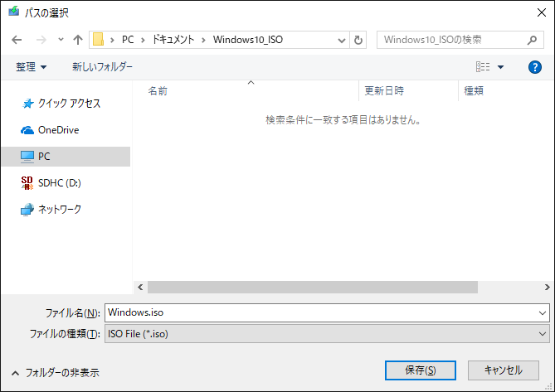The height and width of the screenshot is (392, 555).
Task: Click the horizontal scrollbar thumb
Action: 313,287
